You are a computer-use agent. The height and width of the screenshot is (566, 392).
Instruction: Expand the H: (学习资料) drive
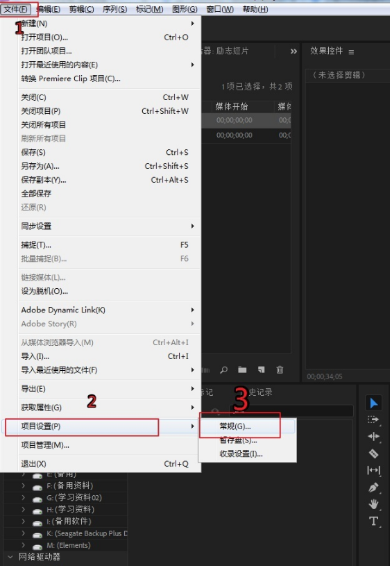(x=24, y=509)
